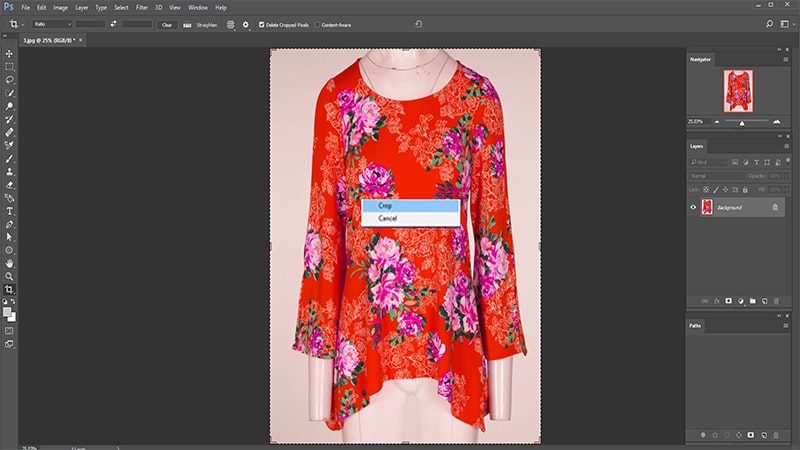Toggle lock all padlock icon
800x450 pixels.
pos(745,190)
